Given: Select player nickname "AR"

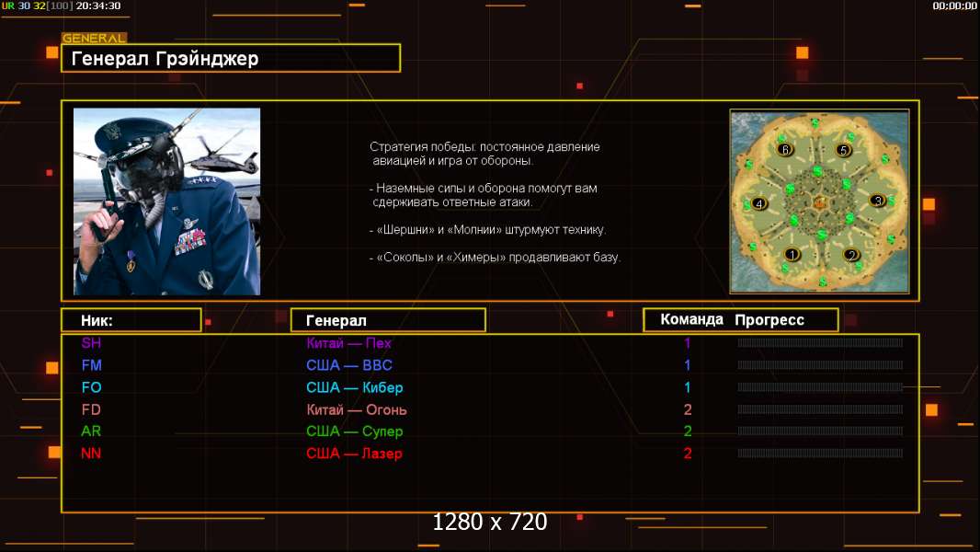Looking at the screenshot, I should 91,431.
